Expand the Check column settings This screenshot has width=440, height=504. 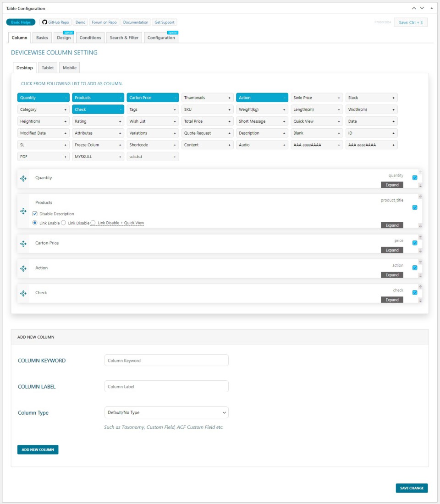point(392,300)
